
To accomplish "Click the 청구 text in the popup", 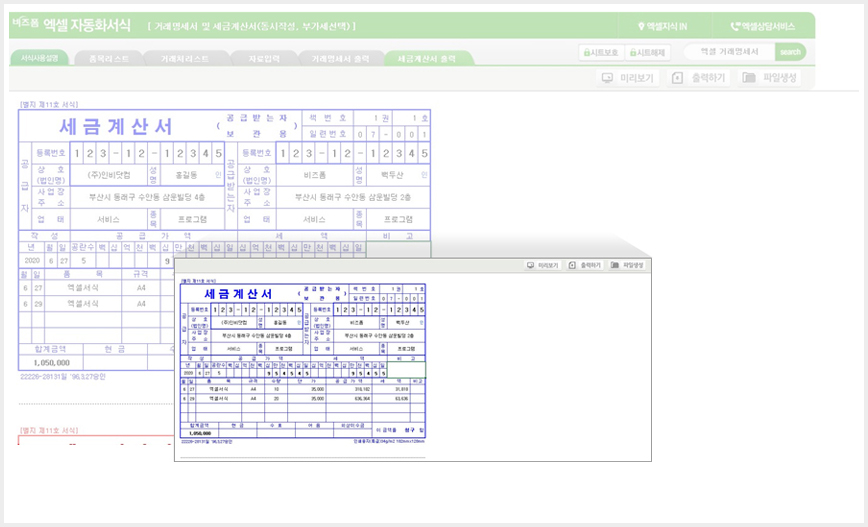I will (x=409, y=430).
